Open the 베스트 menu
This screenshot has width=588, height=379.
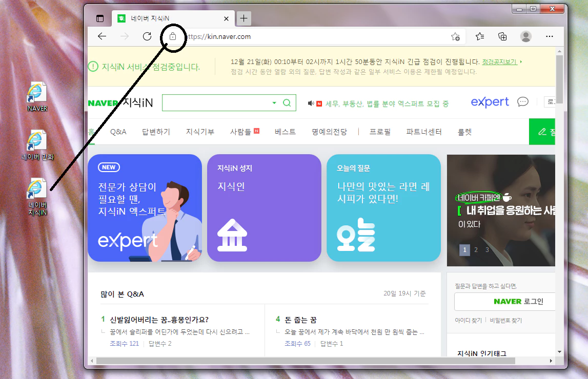click(x=285, y=132)
